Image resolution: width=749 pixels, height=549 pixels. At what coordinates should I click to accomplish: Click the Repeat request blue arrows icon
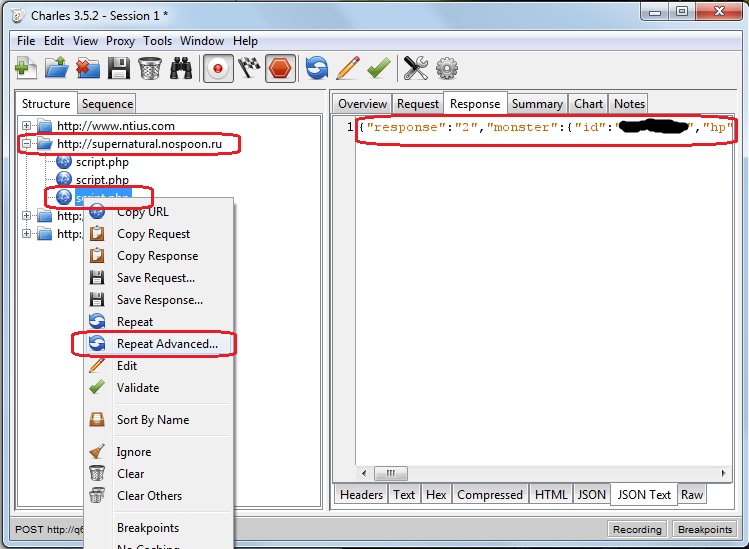pyautogui.click(x=317, y=68)
